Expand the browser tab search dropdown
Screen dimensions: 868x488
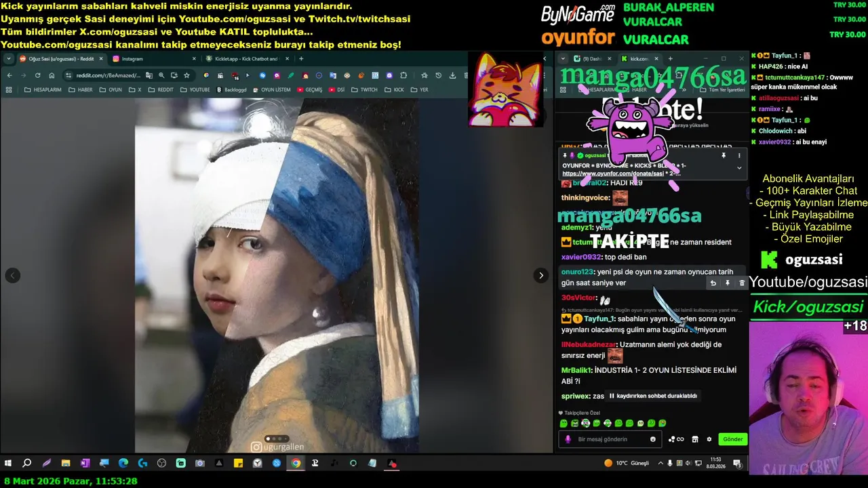point(8,59)
